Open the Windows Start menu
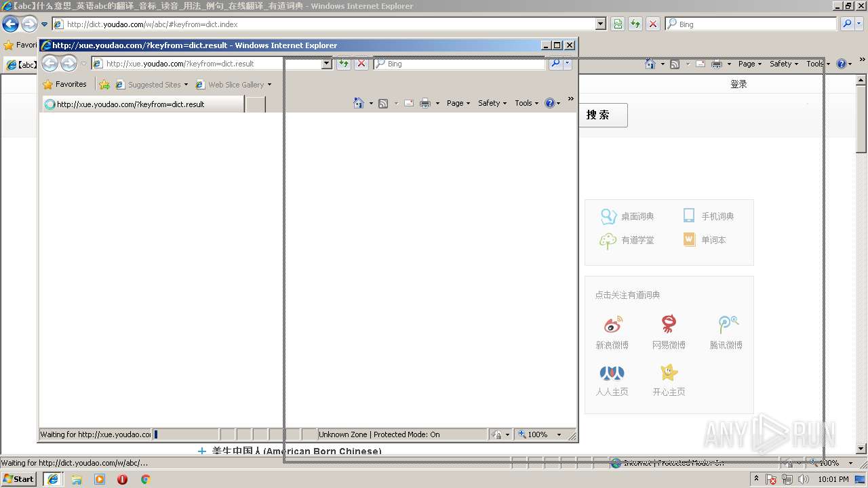This screenshot has width=868, height=488. [19, 479]
